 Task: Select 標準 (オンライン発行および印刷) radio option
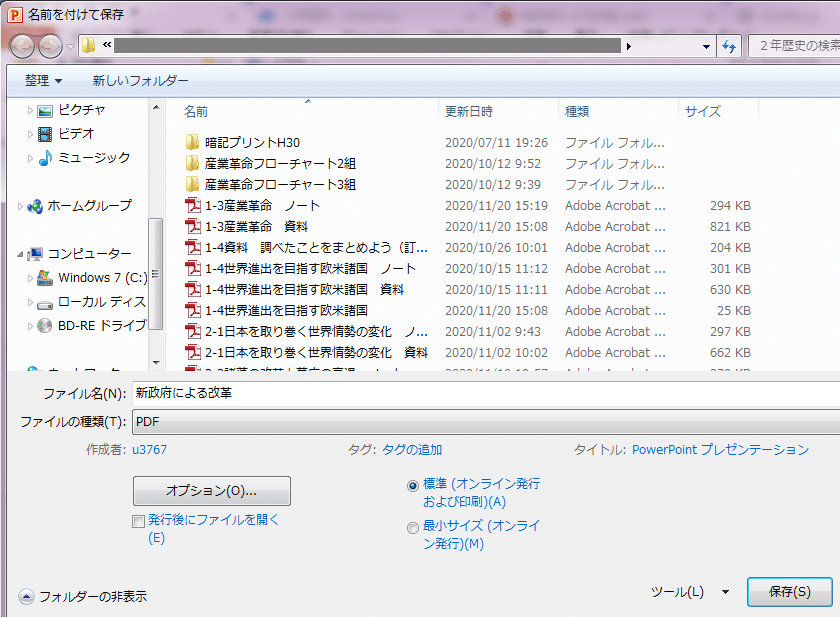click(x=412, y=486)
